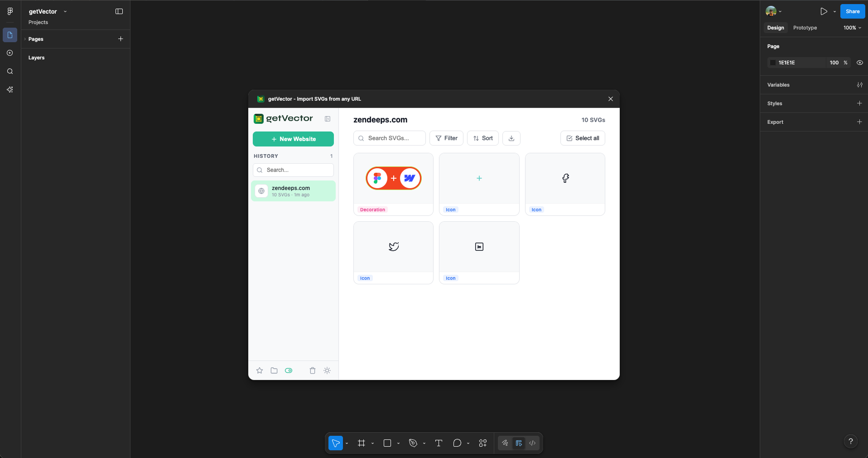Select the Figma plus Webflow Decoration thumbnail
Image resolution: width=868 pixels, height=458 pixels.
[393, 178]
